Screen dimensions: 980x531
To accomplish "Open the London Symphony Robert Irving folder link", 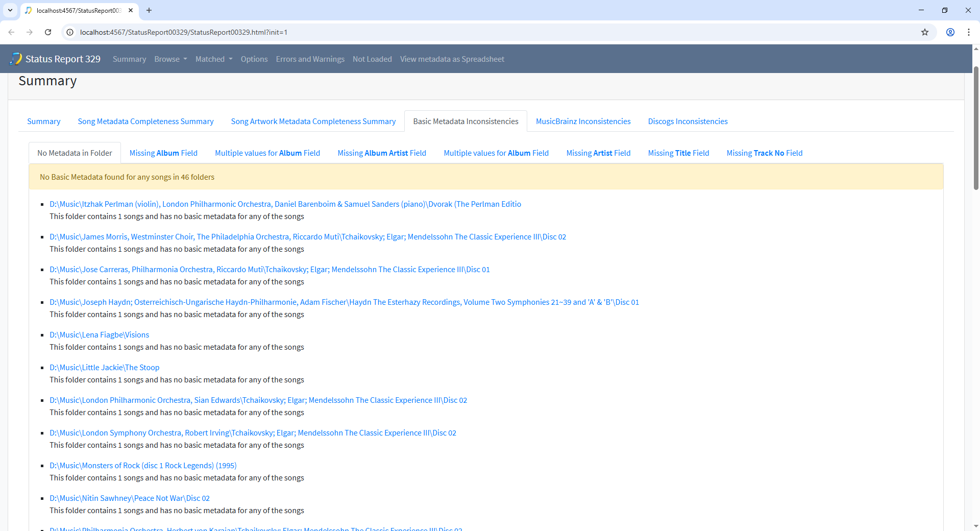I will (x=253, y=433).
